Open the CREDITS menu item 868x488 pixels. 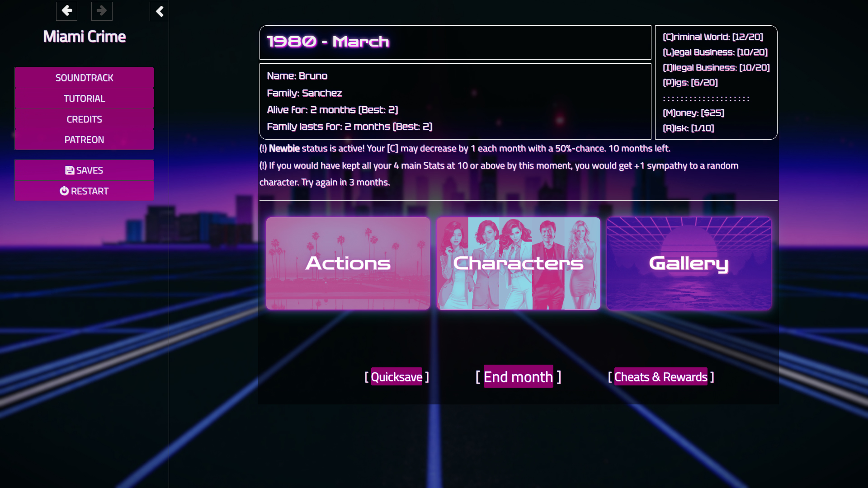click(x=84, y=119)
